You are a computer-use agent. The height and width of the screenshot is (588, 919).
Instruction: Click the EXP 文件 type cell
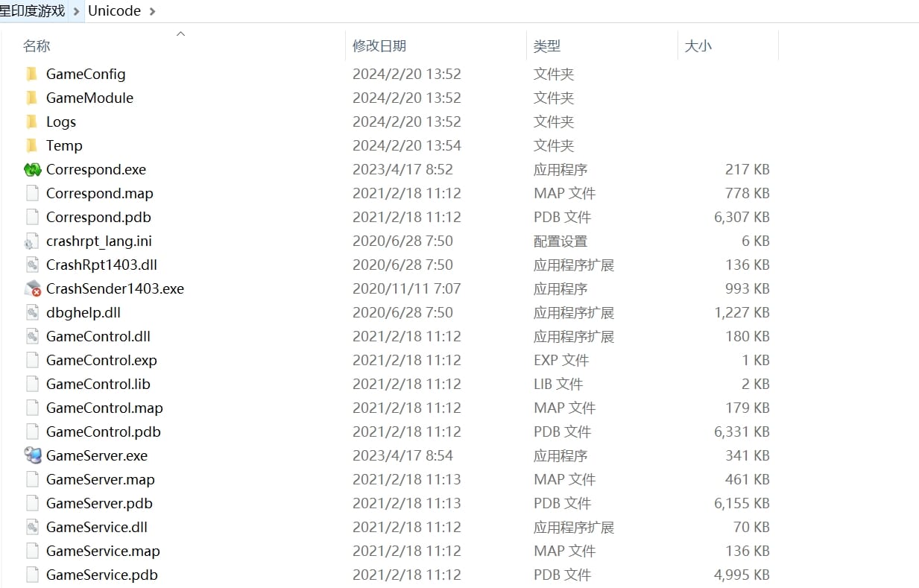click(x=561, y=360)
